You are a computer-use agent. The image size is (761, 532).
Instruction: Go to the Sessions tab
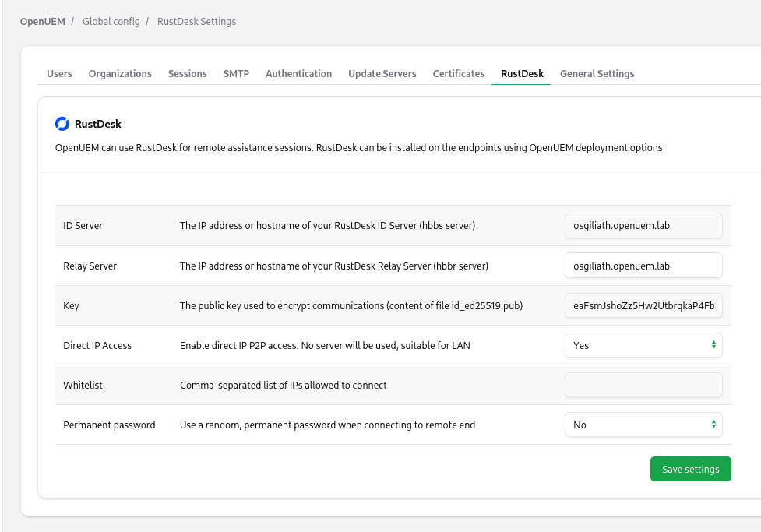[188, 73]
